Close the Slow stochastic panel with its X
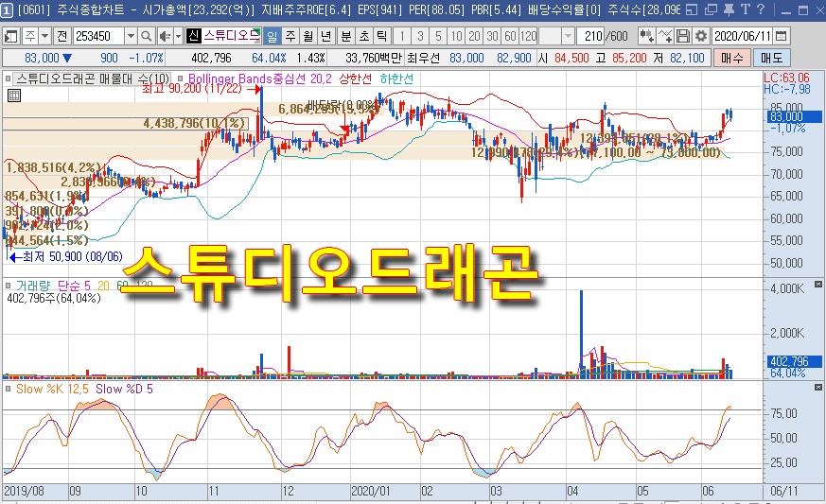The height and width of the screenshot is (504, 826). pyautogui.click(x=818, y=388)
